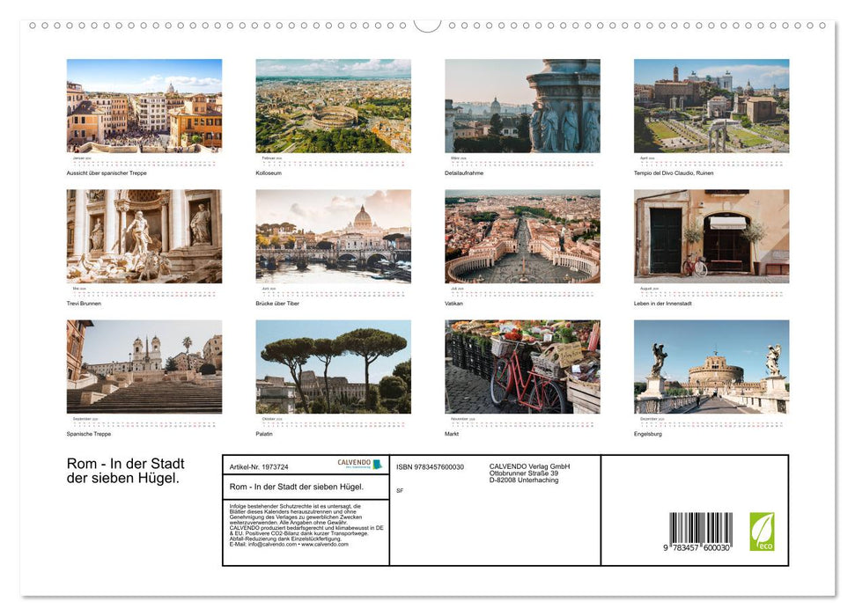Click the Detailaufnahme caption
Image resolution: width=855 pixels, height=616 pixels.
[464, 173]
